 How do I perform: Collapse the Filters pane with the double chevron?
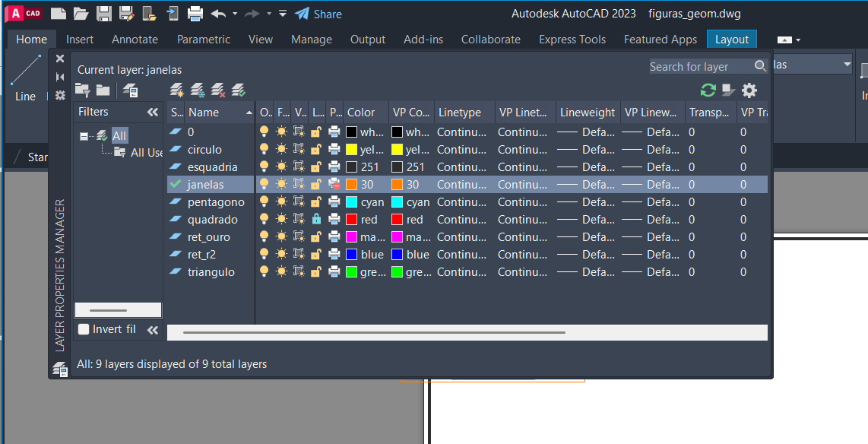153,112
